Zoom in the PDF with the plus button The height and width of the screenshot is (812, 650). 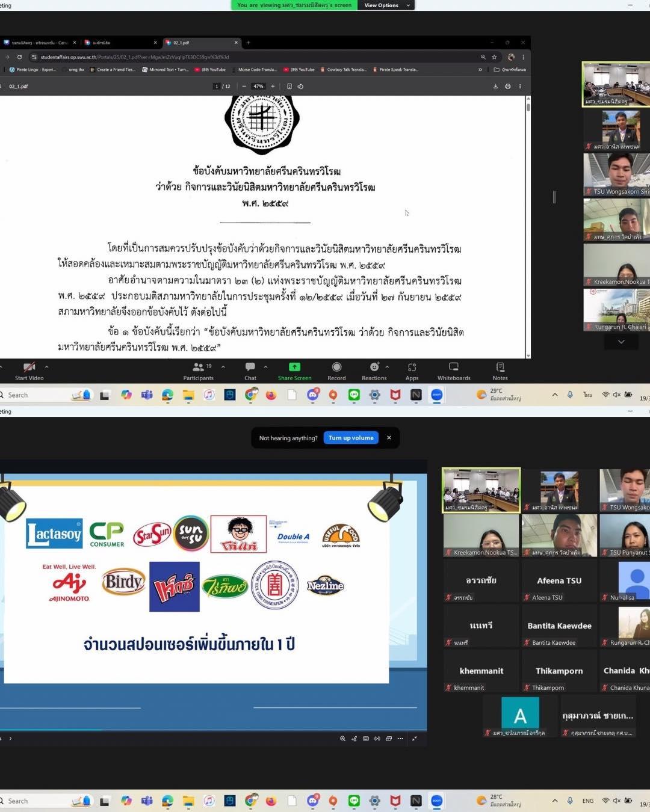(273, 87)
